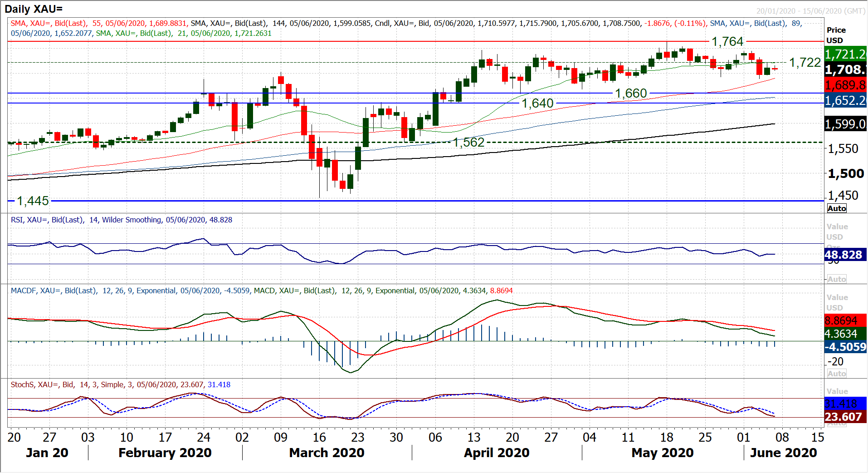Screen dimensions: 868x473
Task: Click the 1,445 support level label
Action: point(33,201)
